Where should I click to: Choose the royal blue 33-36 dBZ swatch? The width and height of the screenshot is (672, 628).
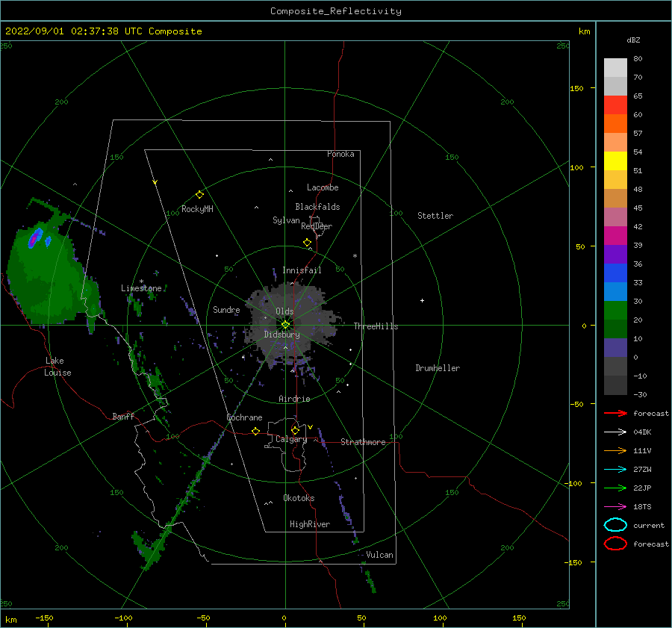pos(615,273)
